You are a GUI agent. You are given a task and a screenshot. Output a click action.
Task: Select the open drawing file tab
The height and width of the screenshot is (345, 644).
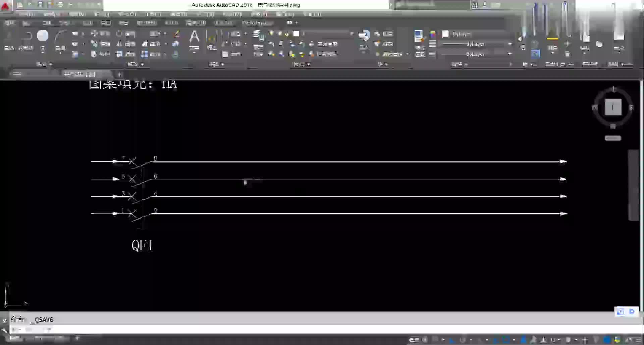(x=80, y=74)
